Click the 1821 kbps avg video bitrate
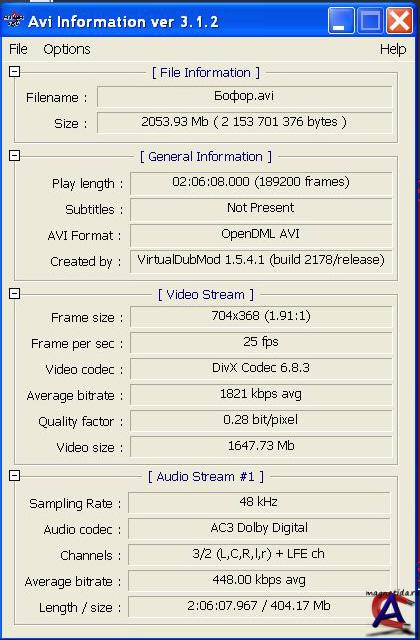 click(261, 394)
